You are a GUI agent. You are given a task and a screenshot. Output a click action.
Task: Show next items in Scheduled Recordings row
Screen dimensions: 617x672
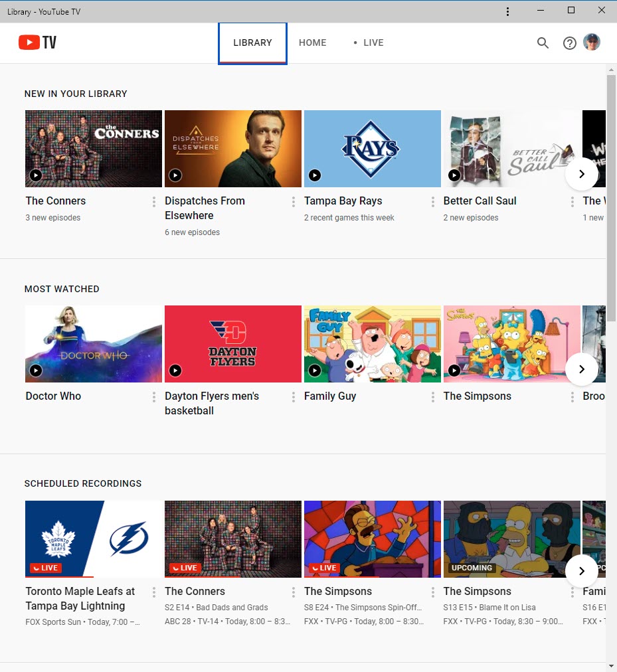[x=581, y=571]
